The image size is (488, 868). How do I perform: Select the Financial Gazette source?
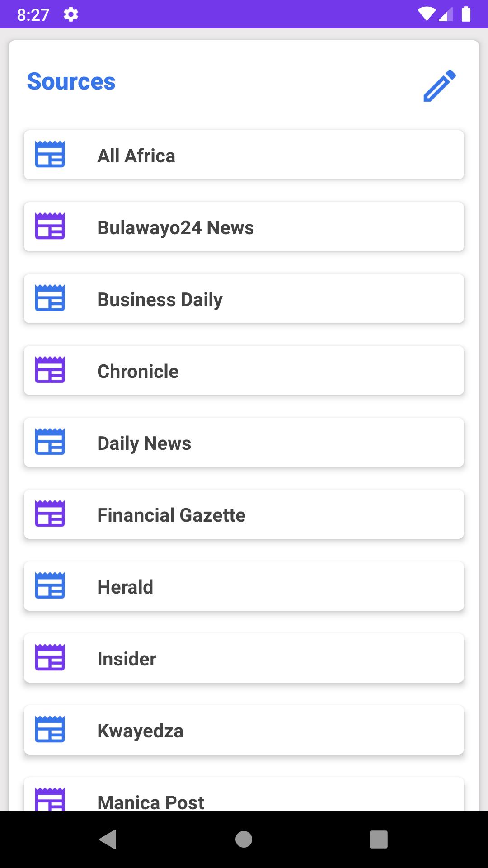(244, 514)
